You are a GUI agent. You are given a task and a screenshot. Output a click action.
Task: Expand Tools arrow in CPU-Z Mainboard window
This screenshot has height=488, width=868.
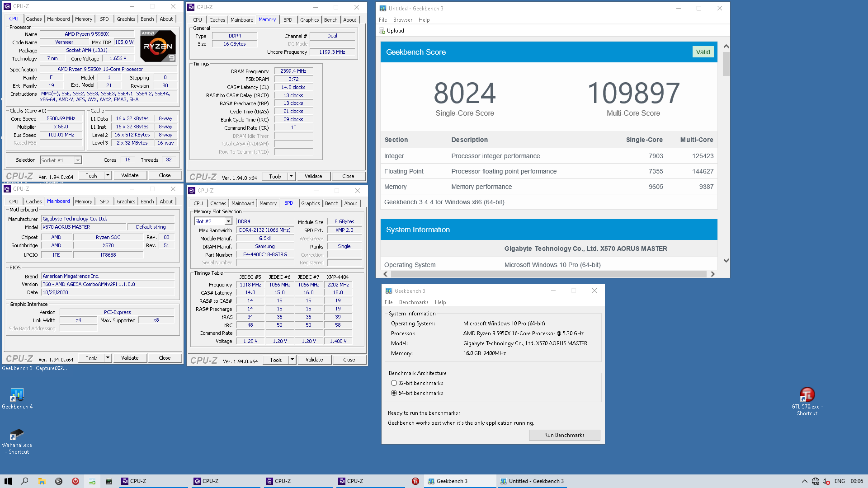tap(108, 358)
